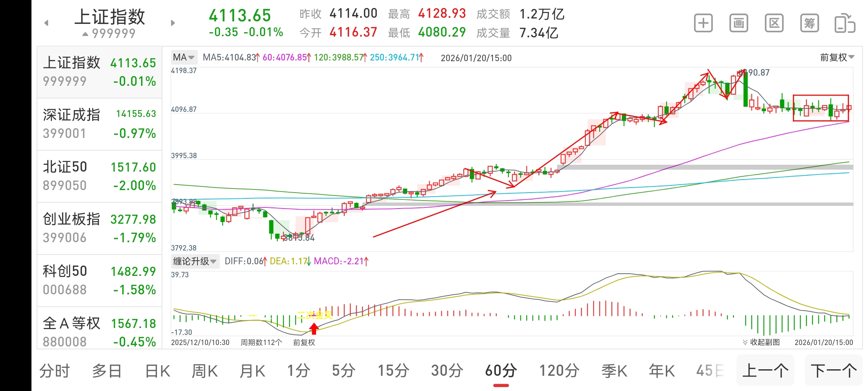
Task: Go to next stock with right arrow
Action: coord(173,23)
